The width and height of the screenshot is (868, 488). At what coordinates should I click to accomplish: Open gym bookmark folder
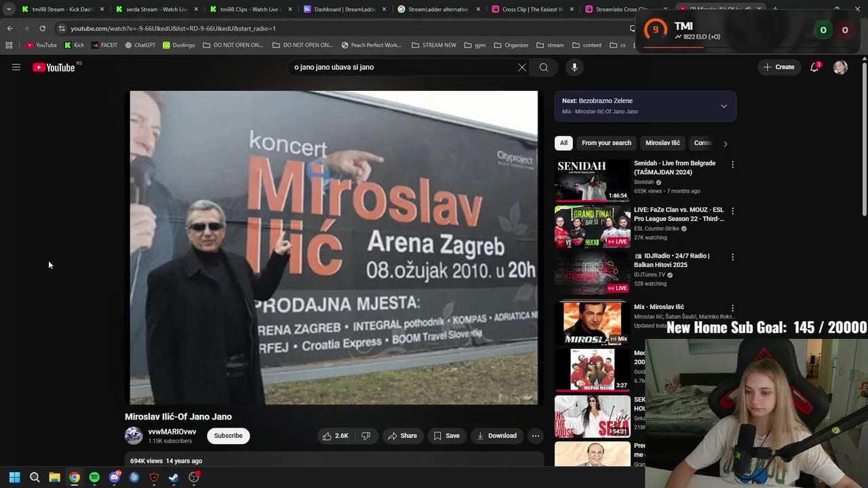[x=475, y=45]
